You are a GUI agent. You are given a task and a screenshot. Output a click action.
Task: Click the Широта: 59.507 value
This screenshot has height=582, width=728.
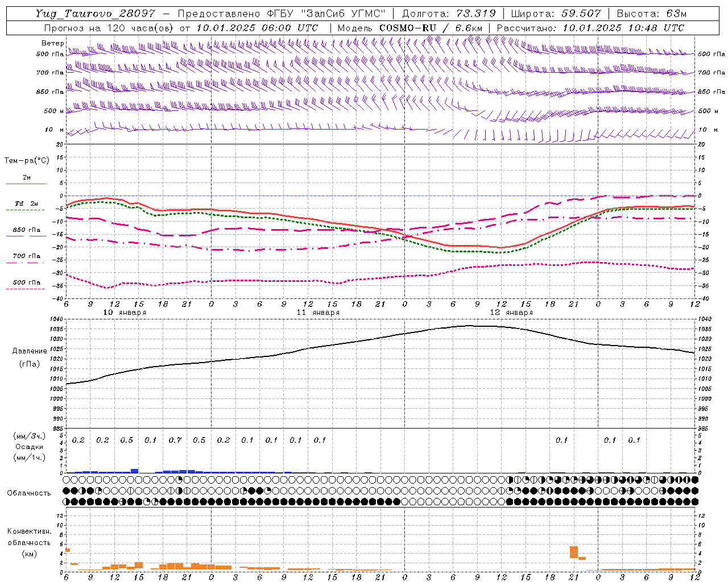coord(556,14)
